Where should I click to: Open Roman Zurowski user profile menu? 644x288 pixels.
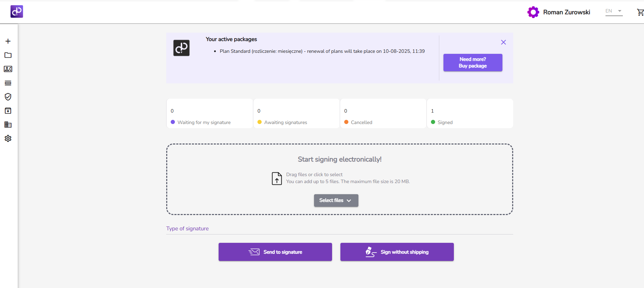(559, 12)
